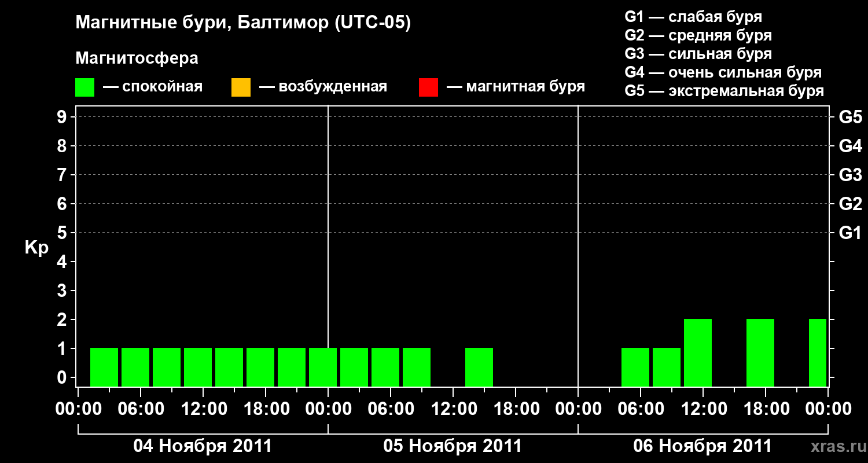The height and width of the screenshot is (463, 868).
Task: Click the 'G5' right axis label
Action: pyautogui.click(x=851, y=117)
